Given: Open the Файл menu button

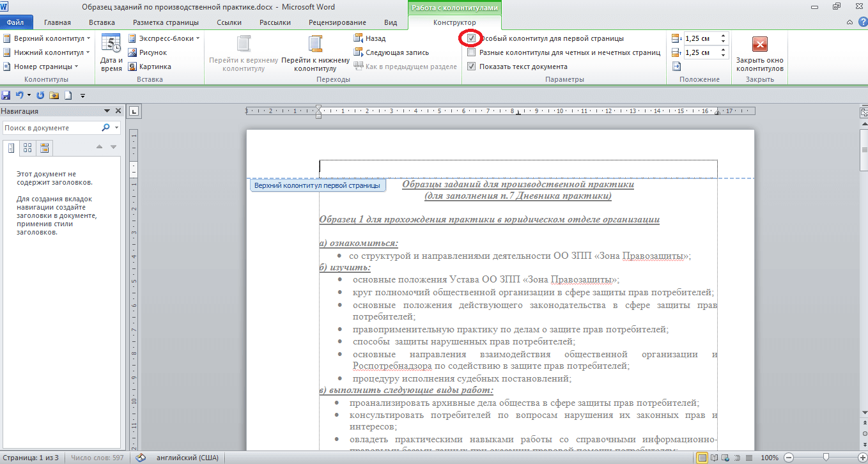Looking at the screenshot, I should pyautogui.click(x=16, y=22).
